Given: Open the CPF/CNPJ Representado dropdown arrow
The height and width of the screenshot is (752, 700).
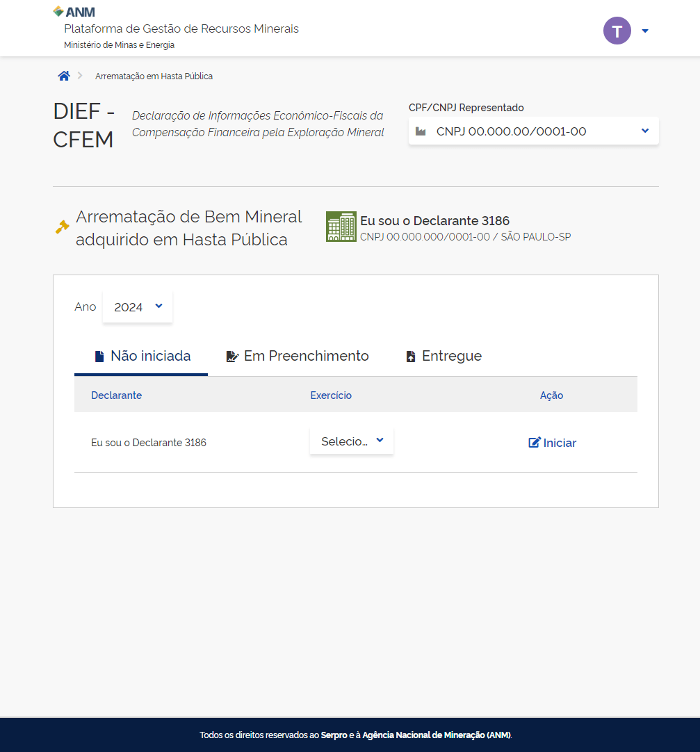Looking at the screenshot, I should (645, 131).
